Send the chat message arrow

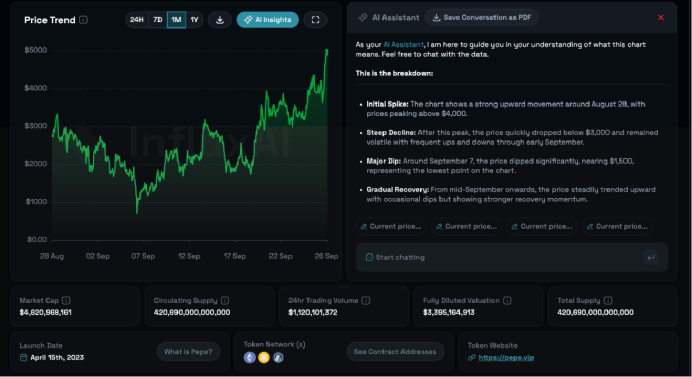coord(651,257)
